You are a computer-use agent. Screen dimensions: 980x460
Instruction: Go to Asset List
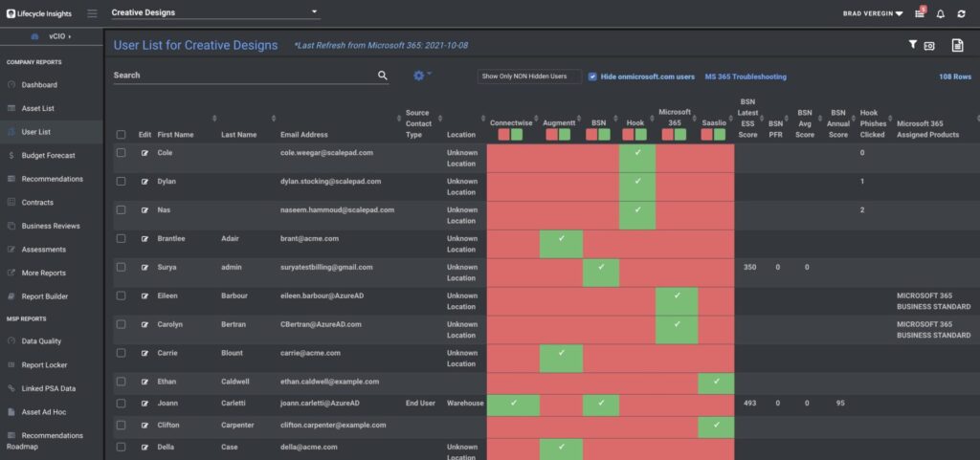[38, 109]
